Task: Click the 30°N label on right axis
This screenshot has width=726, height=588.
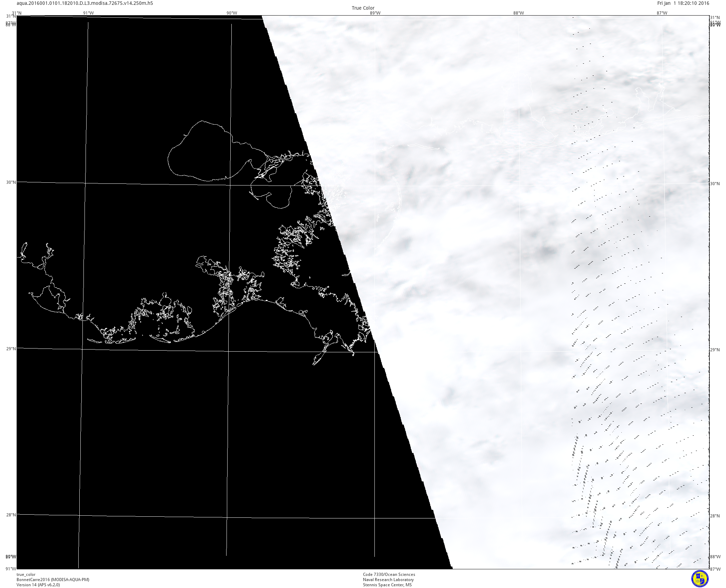Action: coord(715,184)
